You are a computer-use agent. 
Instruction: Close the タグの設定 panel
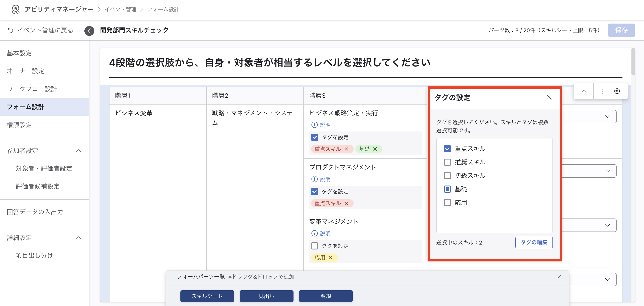549,98
